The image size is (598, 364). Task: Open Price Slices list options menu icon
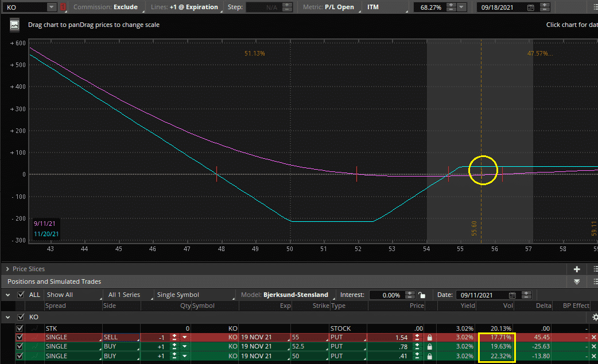pos(595,269)
